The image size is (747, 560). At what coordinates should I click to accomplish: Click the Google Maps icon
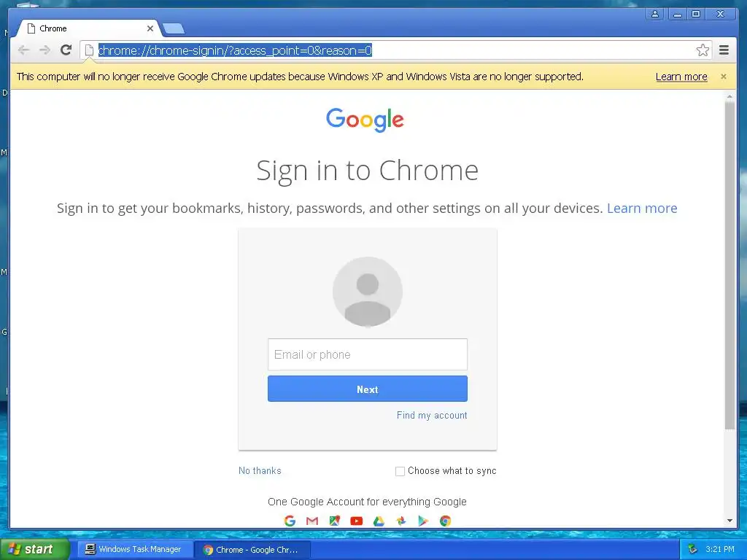(x=334, y=521)
